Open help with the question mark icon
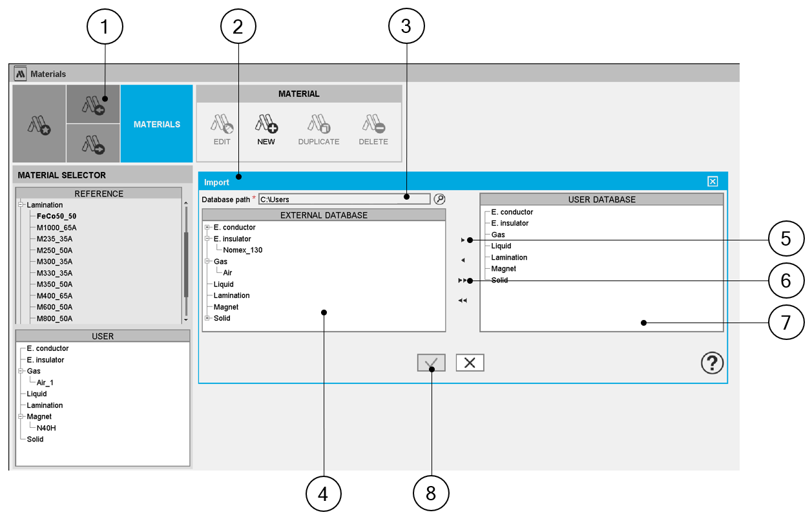 click(712, 363)
